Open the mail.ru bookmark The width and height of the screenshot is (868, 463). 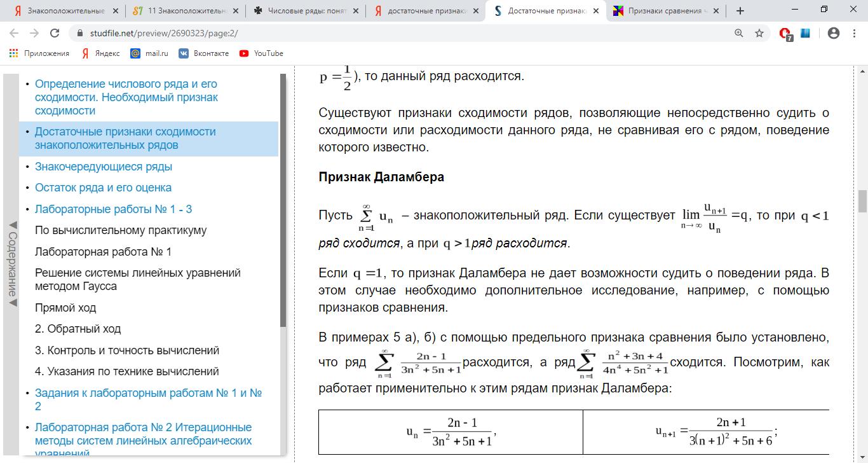tap(149, 53)
